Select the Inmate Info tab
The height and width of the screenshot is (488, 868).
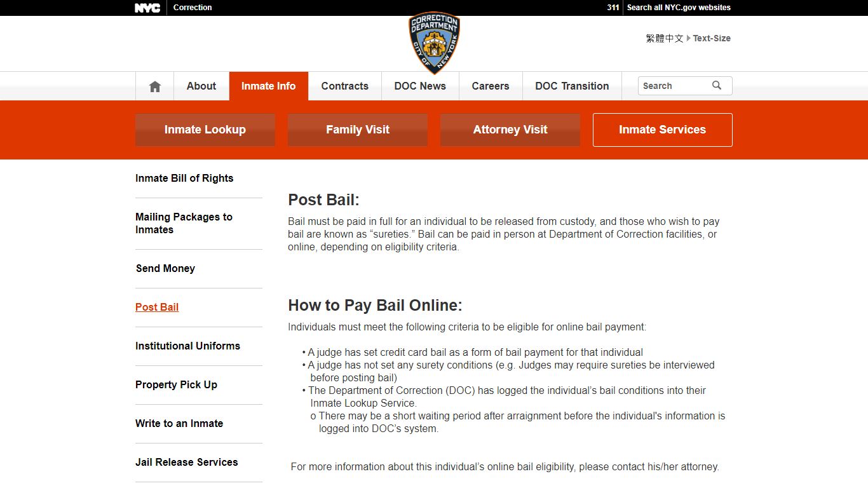point(269,86)
